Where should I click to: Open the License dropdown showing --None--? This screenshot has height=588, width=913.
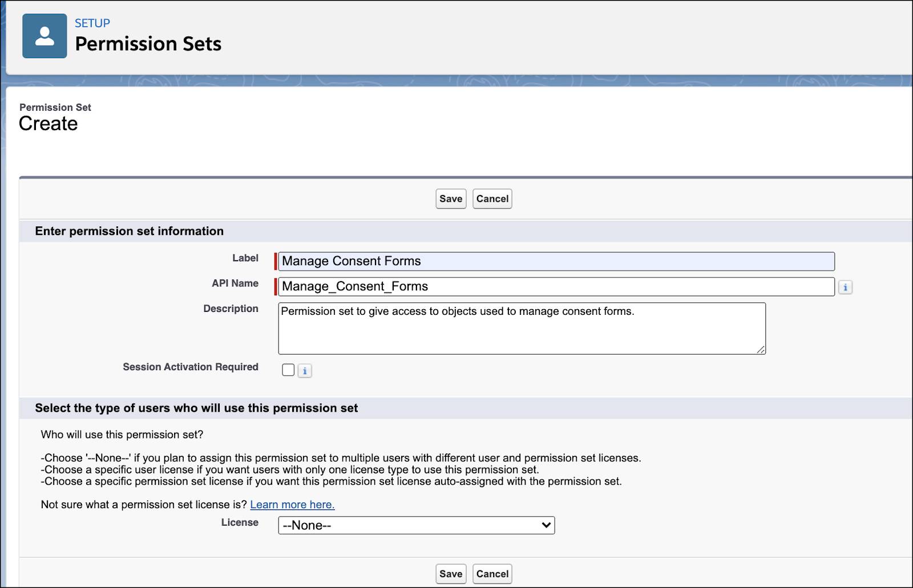click(417, 525)
